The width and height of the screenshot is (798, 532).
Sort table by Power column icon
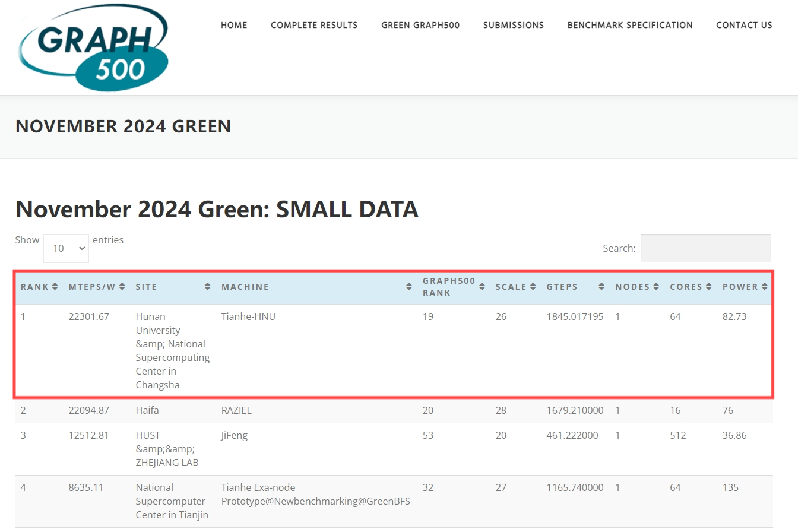pyautogui.click(x=765, y=287)
